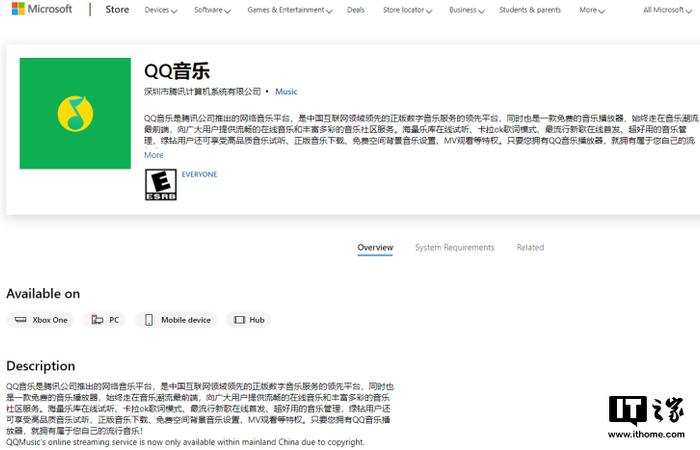This screenshot has width=700, height=450.
Task: Open the Music category link
Action: tap(286, 92)
